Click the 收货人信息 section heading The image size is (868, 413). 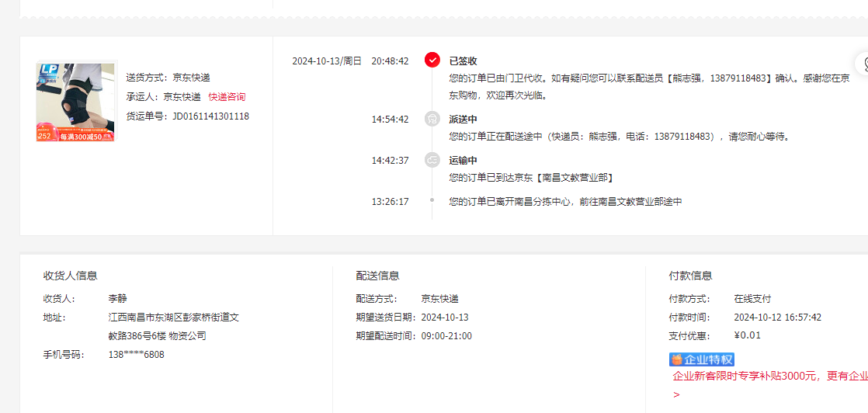[x=71, y=276]
